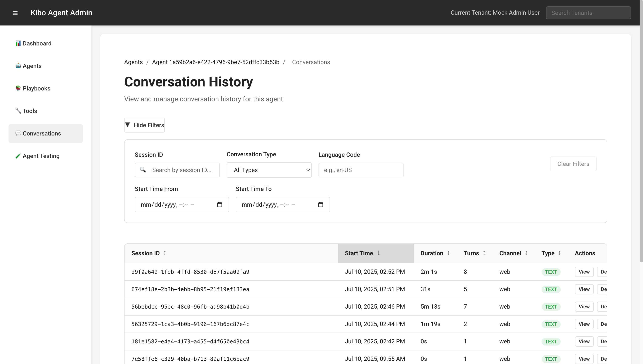View session 56325729 conversation
Image resolution: width=643 pixels, height=364 pixels.
[x=584, y=324]
